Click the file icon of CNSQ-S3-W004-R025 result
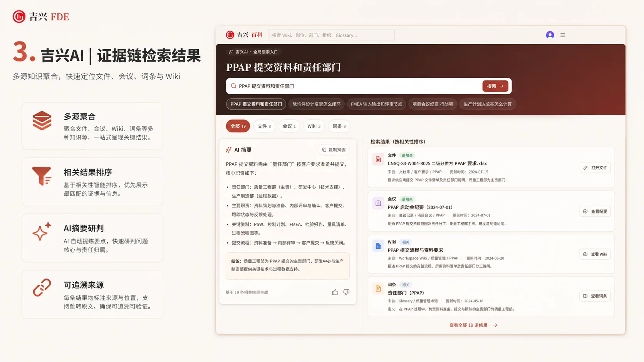This screenshot has height=362, width=644. click(x=378, y=159)
